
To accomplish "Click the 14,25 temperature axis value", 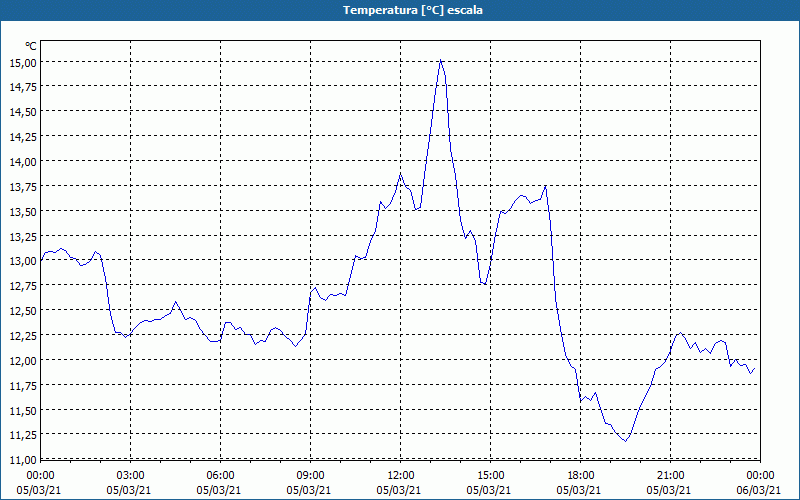I will pyautogui.click(x=22, y=137).
